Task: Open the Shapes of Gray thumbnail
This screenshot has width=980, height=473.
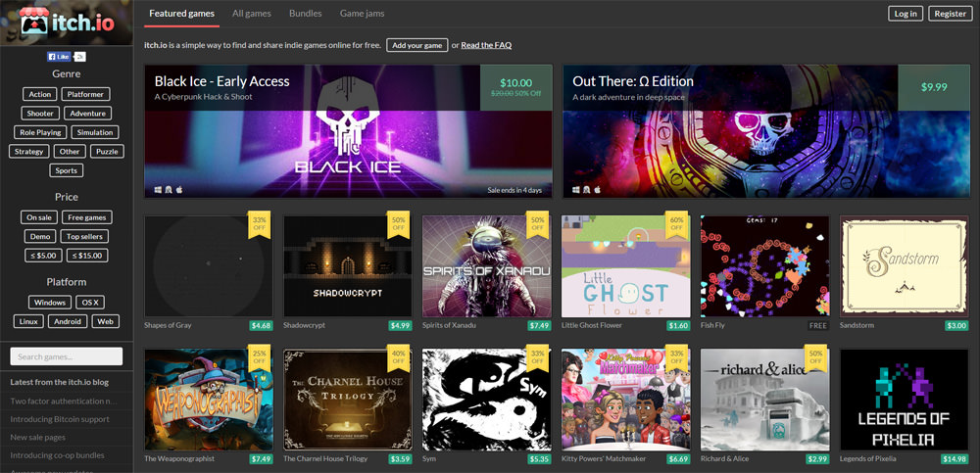Action: tap(209, 266)
